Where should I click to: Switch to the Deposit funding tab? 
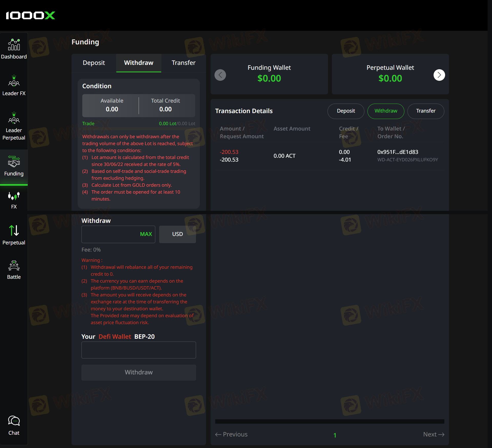pos(94,63)
